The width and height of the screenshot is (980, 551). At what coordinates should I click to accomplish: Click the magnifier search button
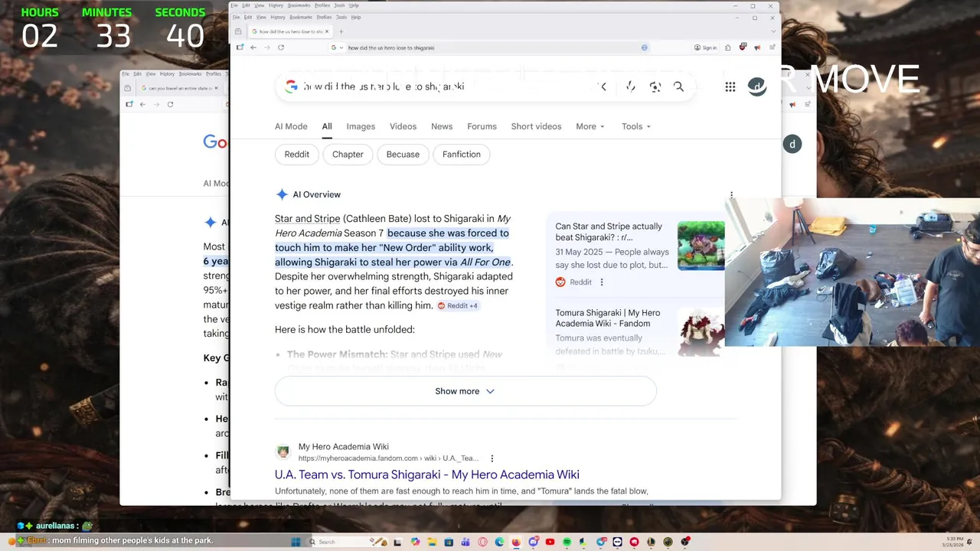click(678, 86)
